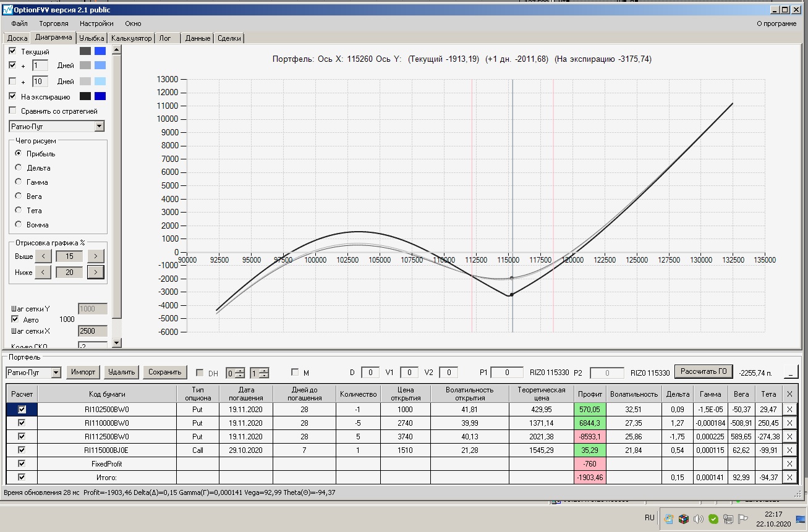
Task: Click the Action Center flag tray icon
Action: click(x=743, y=519)
